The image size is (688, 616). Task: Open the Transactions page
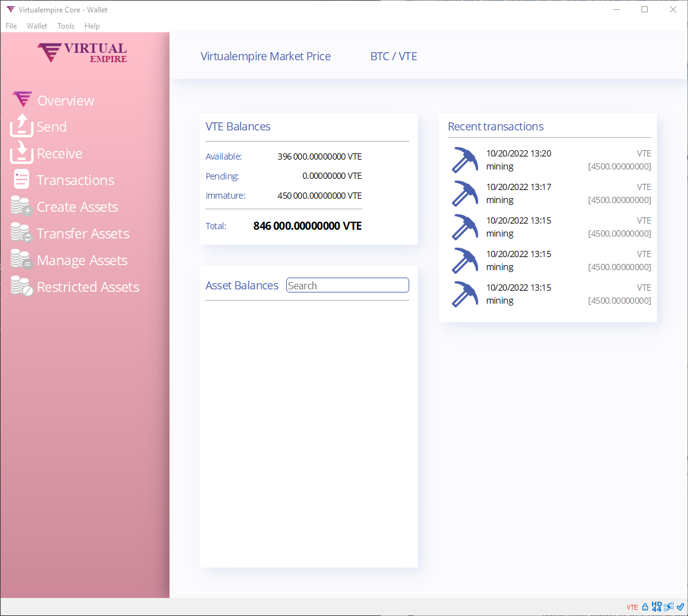coord(76,180)
